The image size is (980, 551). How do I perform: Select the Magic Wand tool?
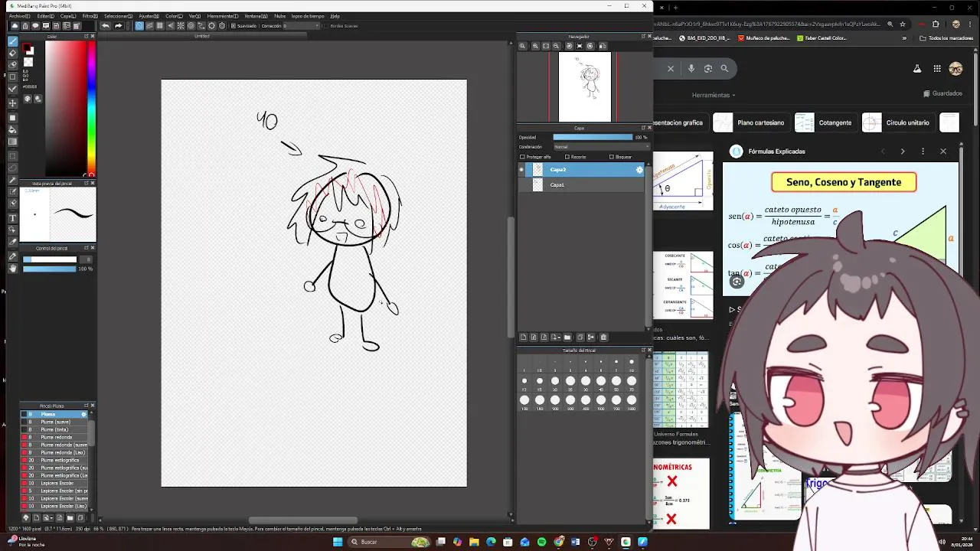pyautogui.click(x=12, y=180)
